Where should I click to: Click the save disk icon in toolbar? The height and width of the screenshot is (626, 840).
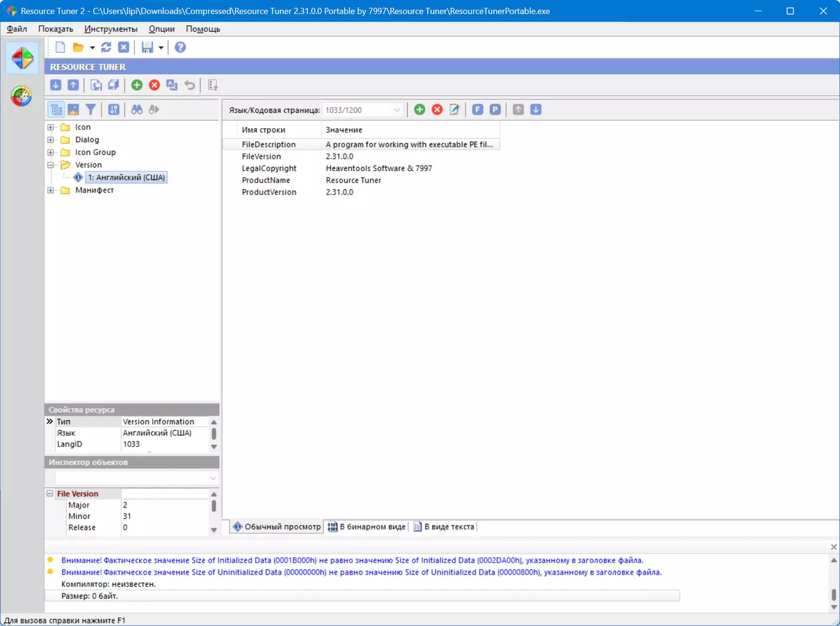(x=147, y=47)
